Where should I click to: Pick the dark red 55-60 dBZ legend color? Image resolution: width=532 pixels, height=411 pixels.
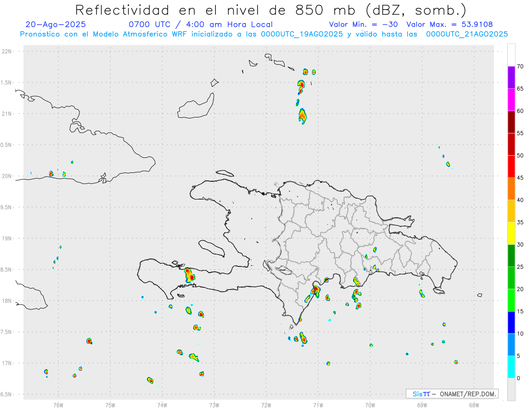click(511, 122)
